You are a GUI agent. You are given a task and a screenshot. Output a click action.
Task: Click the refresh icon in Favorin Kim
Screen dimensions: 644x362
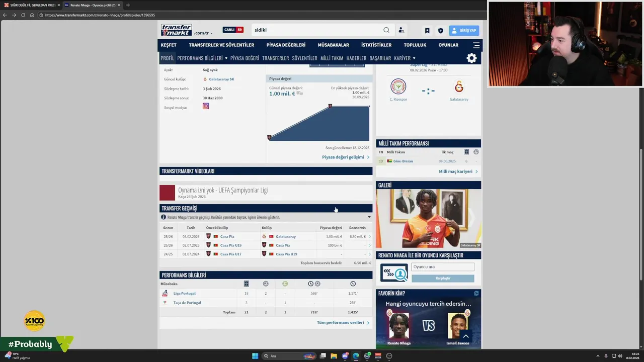click(476, 293)
